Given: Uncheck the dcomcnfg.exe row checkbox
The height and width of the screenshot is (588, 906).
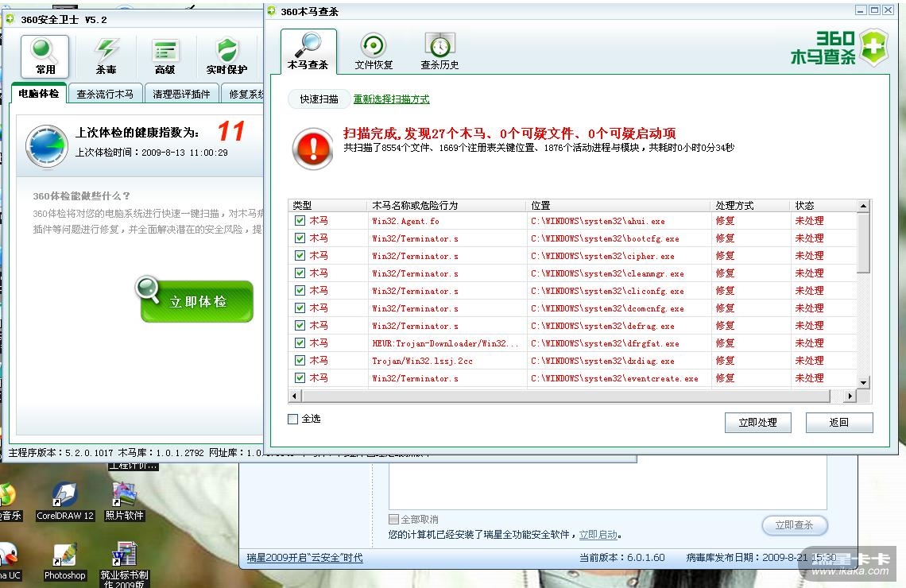Looking at the screenshot, I should click(300, 308).
